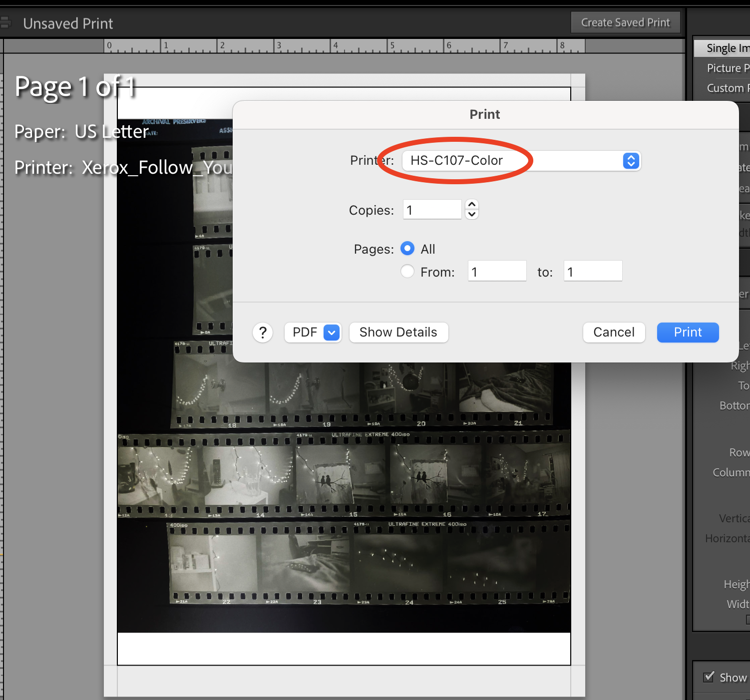This screenshot has width=750, height=700.
Task: Expand Show Details in the Print dialog
Action: pyautogui.click(x=398, y=332)
